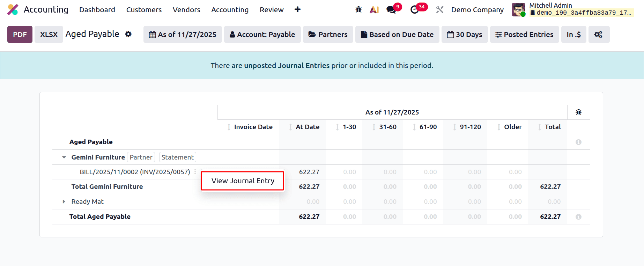Sort by 31-60 column arrow
This screenshot has width=644, height=266.
pos(374,127)
